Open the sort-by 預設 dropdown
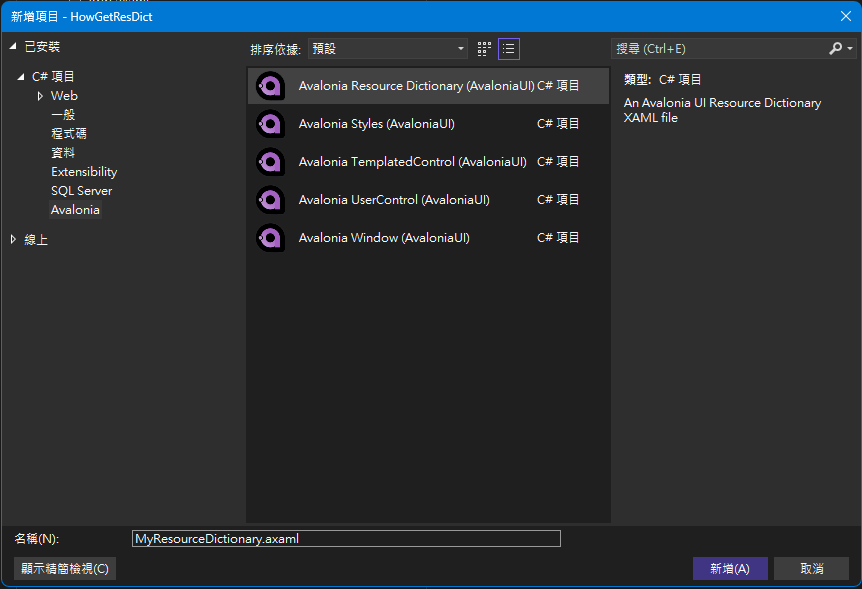 (x=388, y=49)
